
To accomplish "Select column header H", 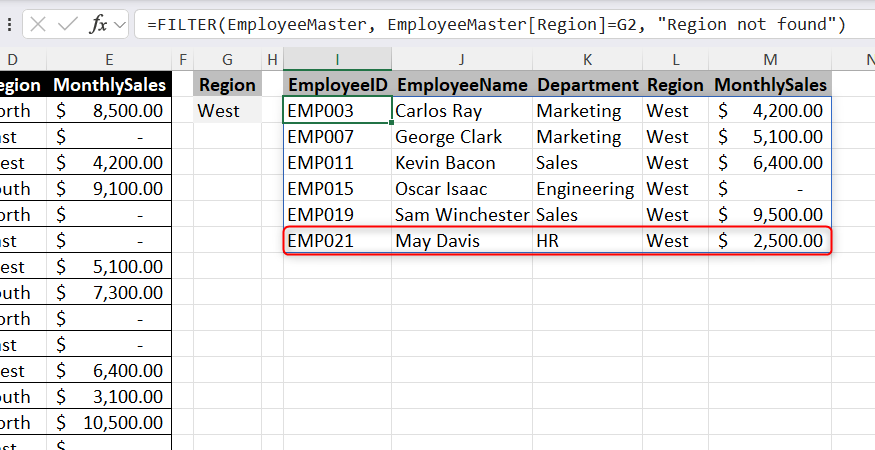I will [272, 59].
